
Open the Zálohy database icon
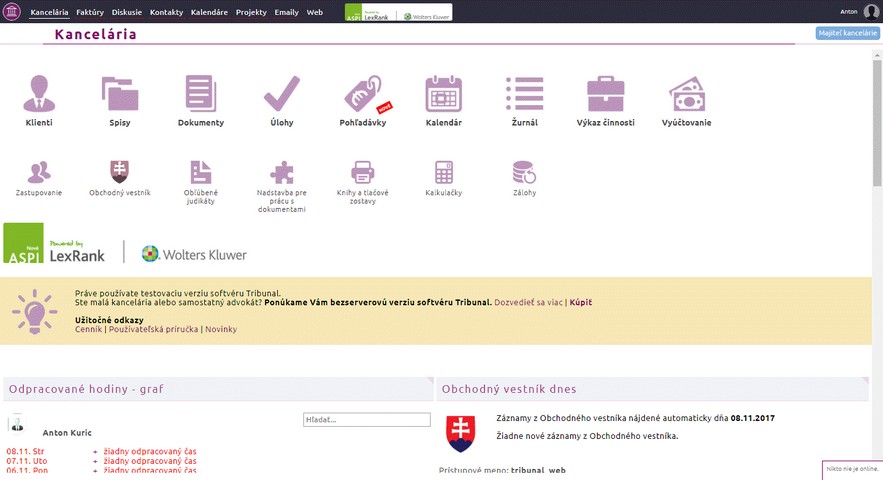pos(524,172)
